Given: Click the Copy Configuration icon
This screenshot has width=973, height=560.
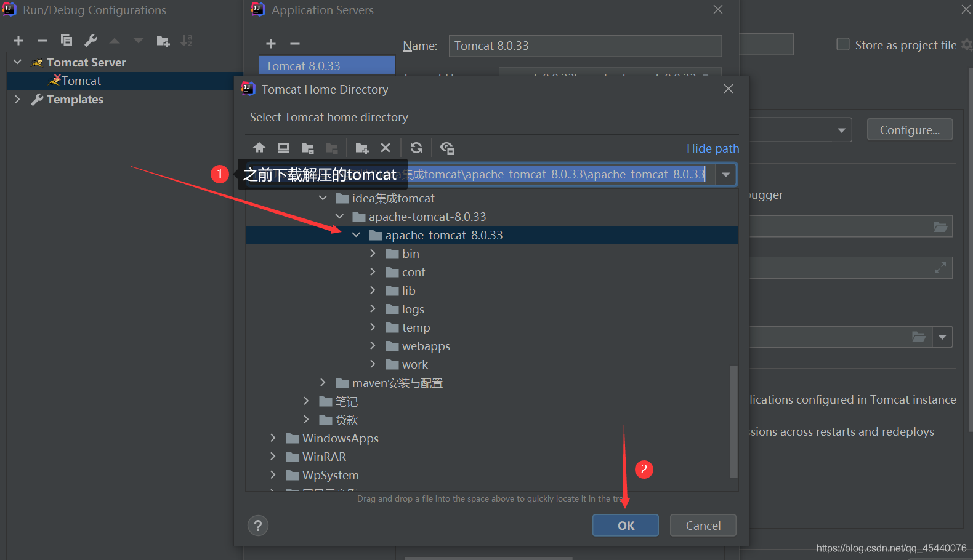Looking at the screenshot, I should click(x=67, y=41).
